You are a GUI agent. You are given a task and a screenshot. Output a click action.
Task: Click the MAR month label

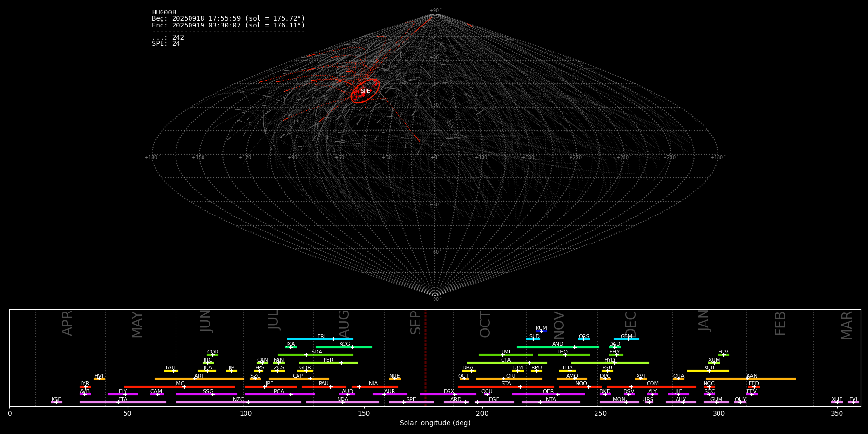(847, 325)
